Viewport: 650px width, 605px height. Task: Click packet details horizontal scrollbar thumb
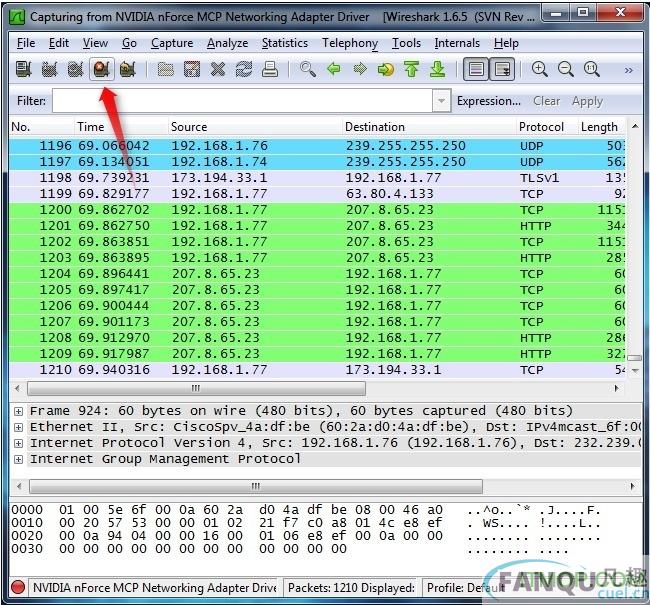(256, 486)
